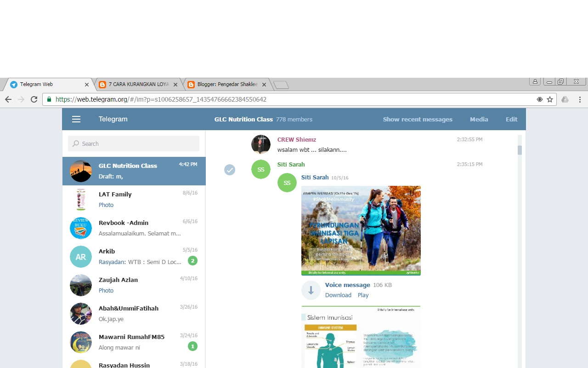
Task: Deselect the checked Siti Sarah message
Action: (x=230, y=170)
